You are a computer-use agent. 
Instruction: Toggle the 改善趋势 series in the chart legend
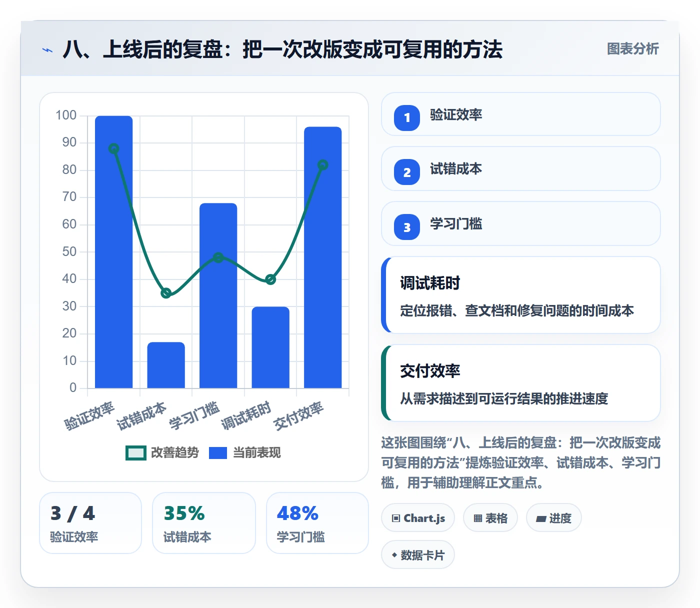tap(162, 452)
